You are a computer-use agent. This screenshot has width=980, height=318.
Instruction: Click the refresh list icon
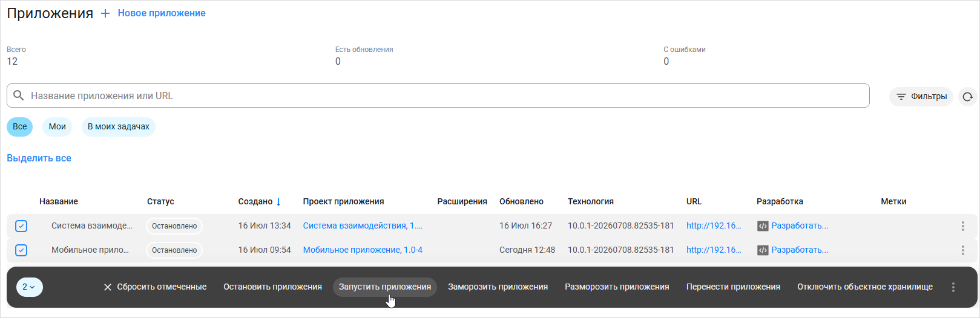point(968,97)
